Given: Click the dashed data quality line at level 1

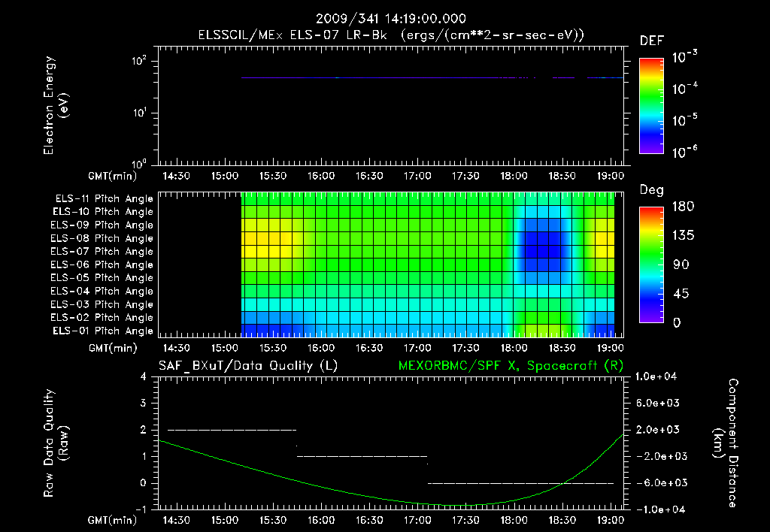Looking at the screenshot, I should click(362, 456).
